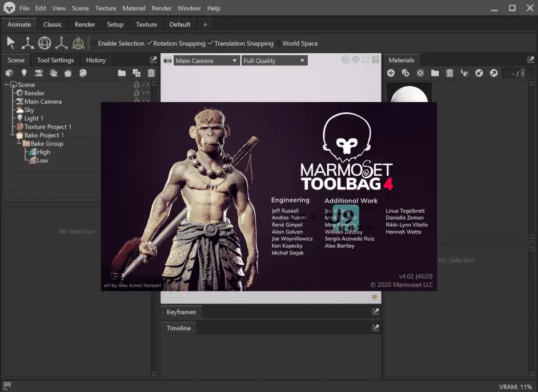Click the viewport camera icon

(167, 60)
